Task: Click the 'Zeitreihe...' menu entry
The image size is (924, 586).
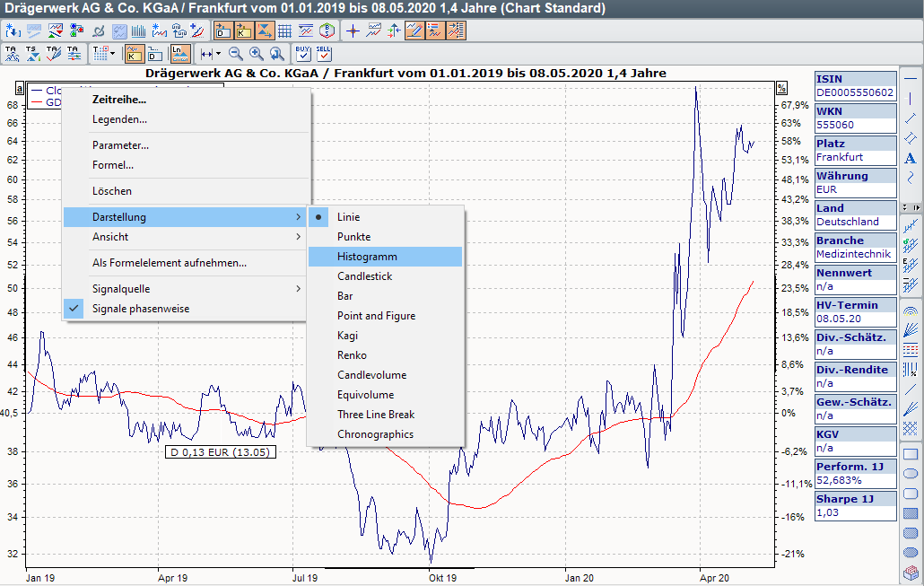Action: click(118, 100)
